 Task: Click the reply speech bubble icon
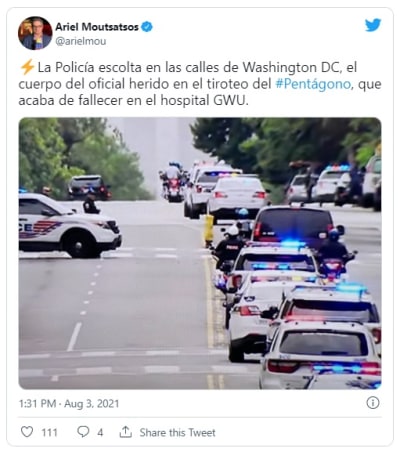pyautogui.click(x=83, y=432)
